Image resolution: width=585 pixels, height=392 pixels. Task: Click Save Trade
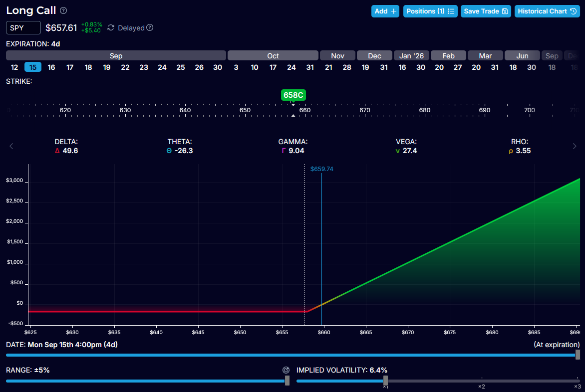pyautogui.click(x=486, y=11)
